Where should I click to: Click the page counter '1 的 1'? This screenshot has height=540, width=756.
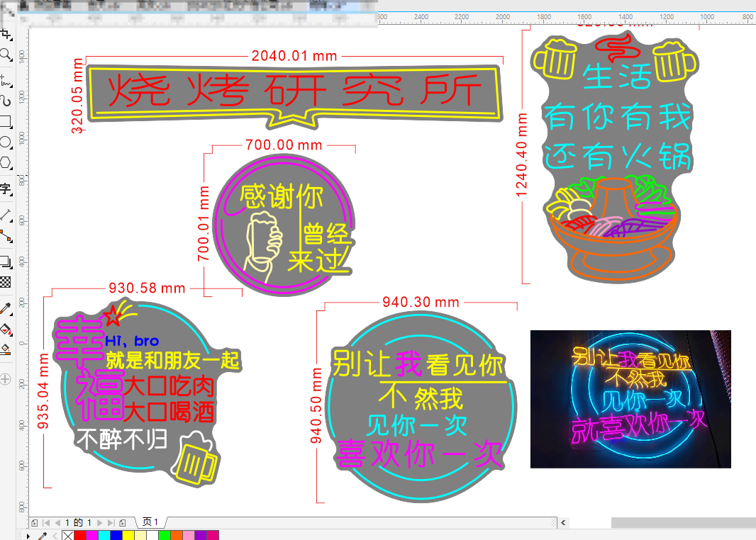(79, 523)
